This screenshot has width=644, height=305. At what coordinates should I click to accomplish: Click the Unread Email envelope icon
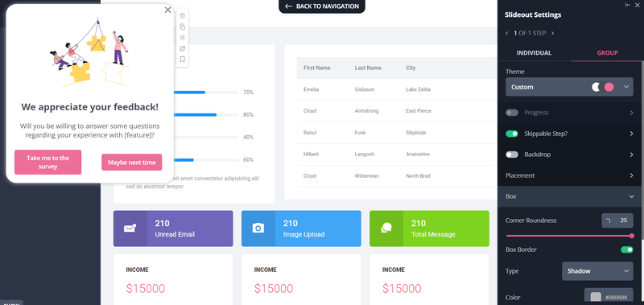[130, 229]
